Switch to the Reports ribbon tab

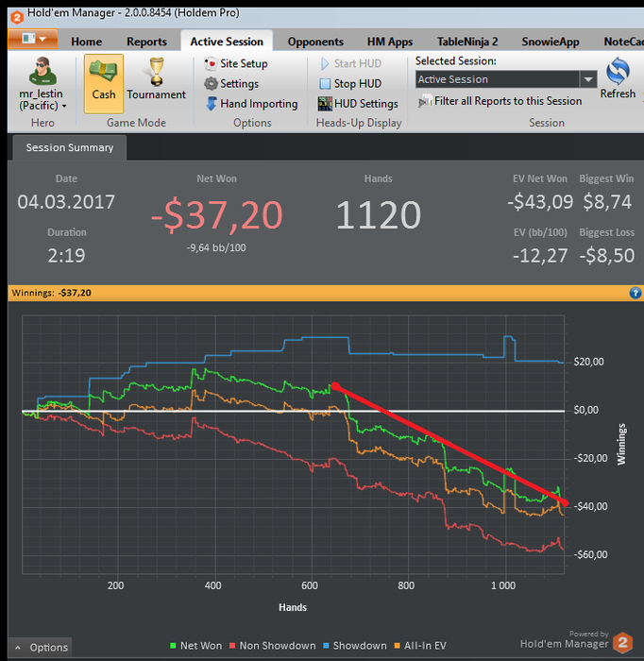coord(146,42)
